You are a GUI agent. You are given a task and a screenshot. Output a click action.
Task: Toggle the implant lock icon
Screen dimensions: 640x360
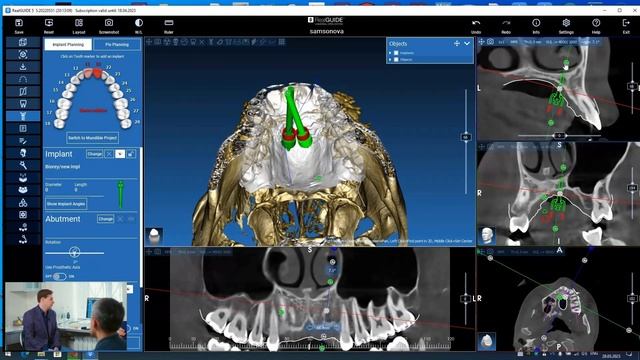(131, 154)
